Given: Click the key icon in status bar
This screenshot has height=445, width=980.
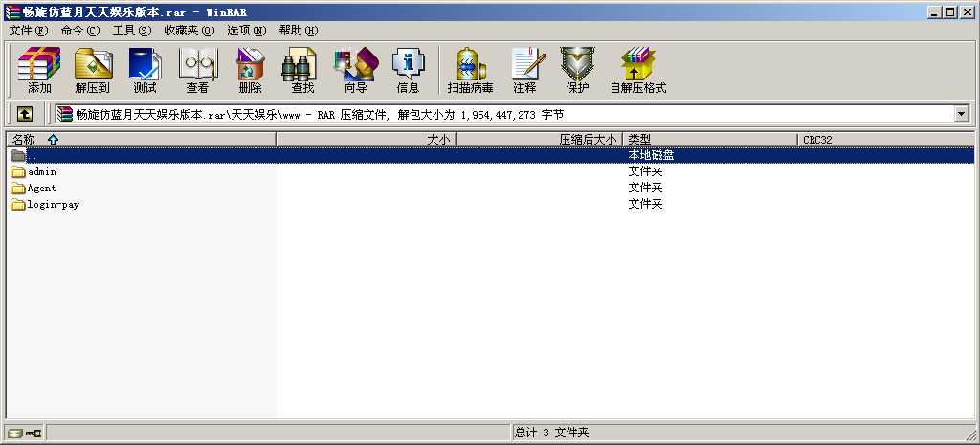Looking at the screenshot, I should 33,433.
